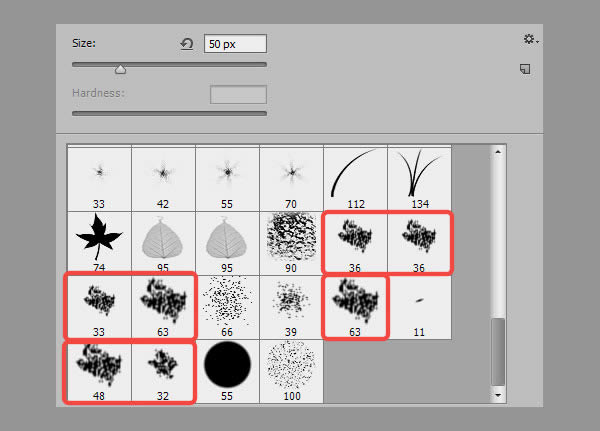Click the brush list scrollbar down arrow
The height and width of the screenshot is (431, 600).
498,396
